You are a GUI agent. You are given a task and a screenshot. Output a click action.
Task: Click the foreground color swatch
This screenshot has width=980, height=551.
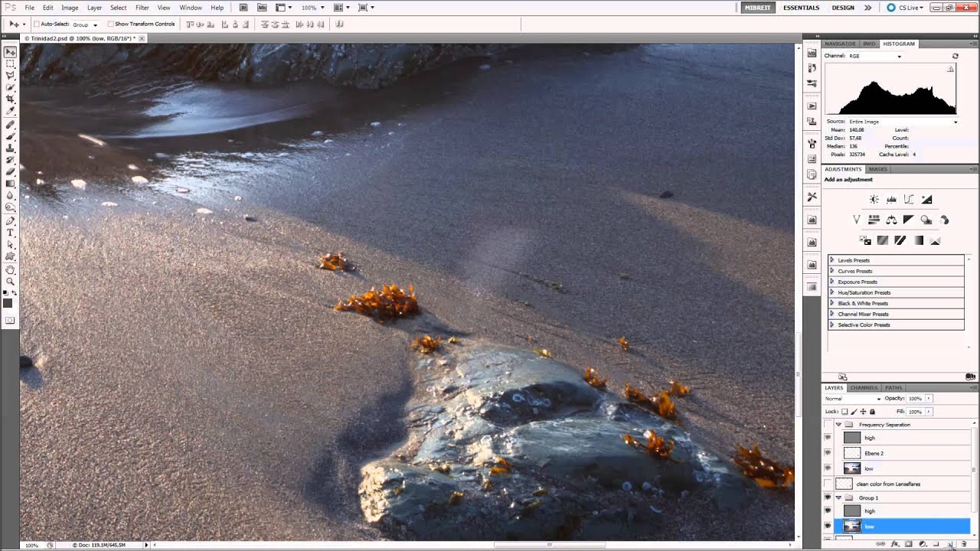(8, 303)
